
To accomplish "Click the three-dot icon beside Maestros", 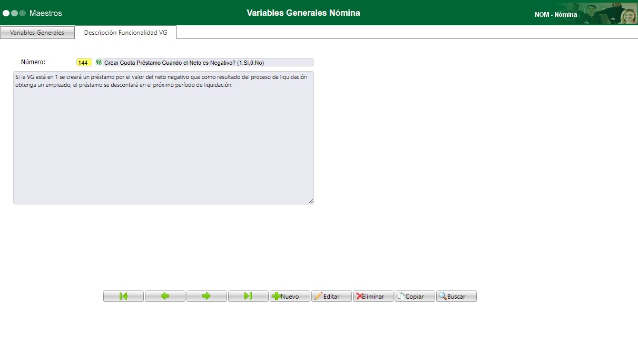I will 14,13.
